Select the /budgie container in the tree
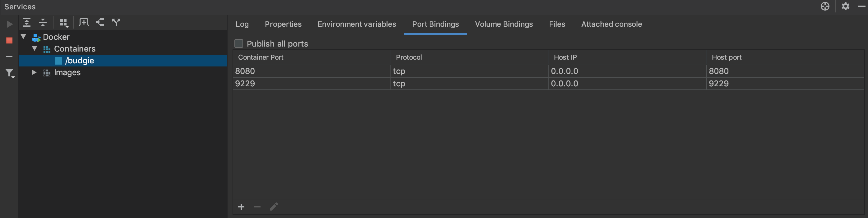Viewport: 868px width, 218px height. [80, 61]
